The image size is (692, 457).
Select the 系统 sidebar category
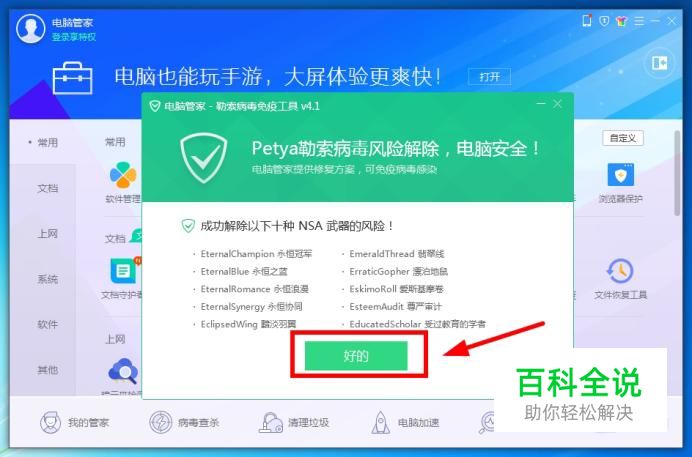(x=48, y=279)
